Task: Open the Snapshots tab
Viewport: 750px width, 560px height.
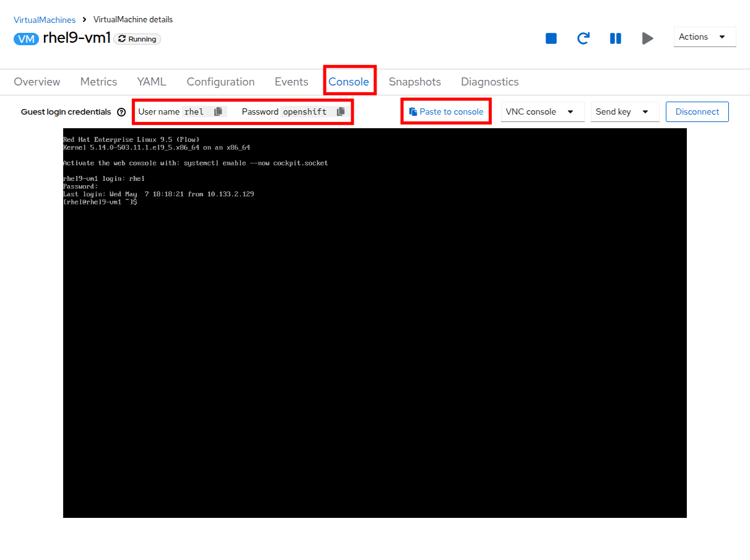Action: point(414,82)
